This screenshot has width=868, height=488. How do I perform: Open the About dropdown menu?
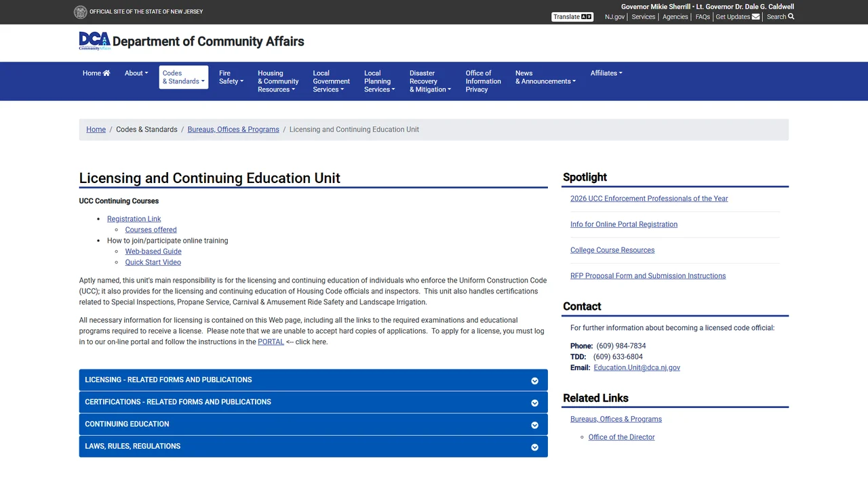coord(136,73)
